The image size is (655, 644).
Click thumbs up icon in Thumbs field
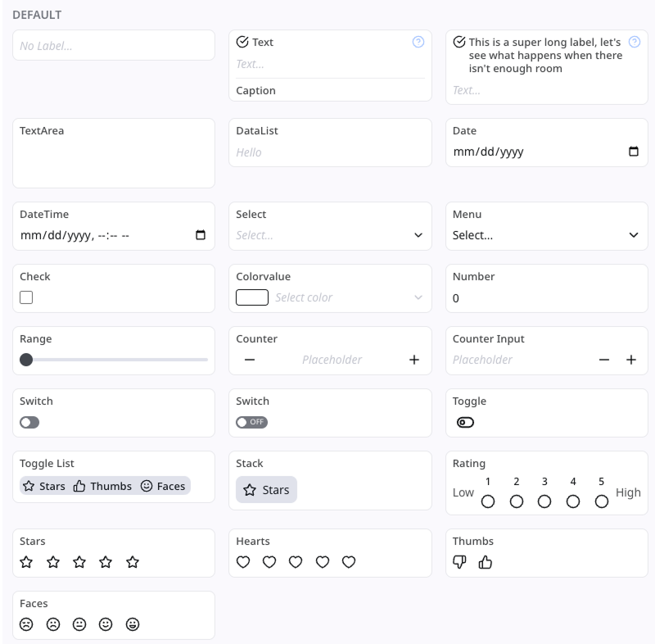(486, 562)
